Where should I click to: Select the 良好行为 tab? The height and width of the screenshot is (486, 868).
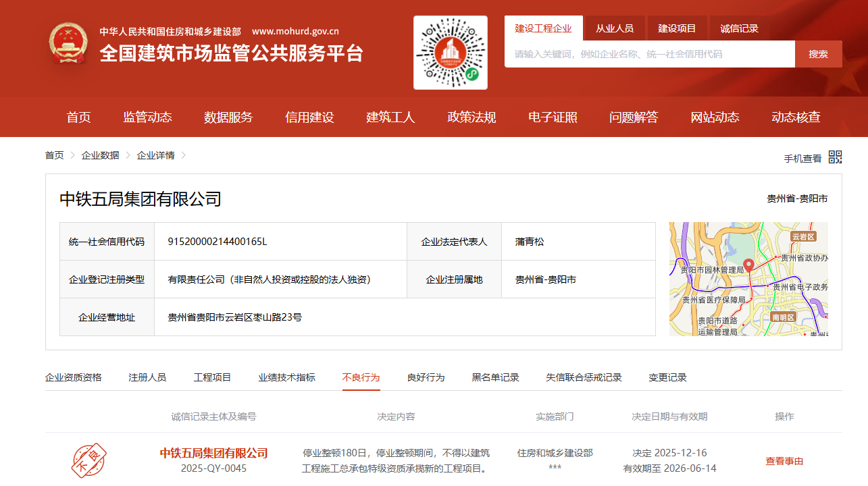(x=426, y=378)
